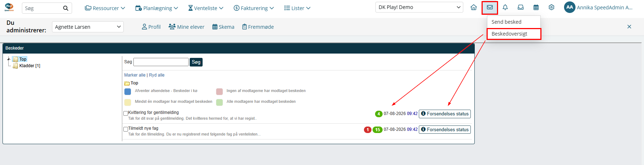
Task: Click the AA user avatar
Action: tap(570, 7)
